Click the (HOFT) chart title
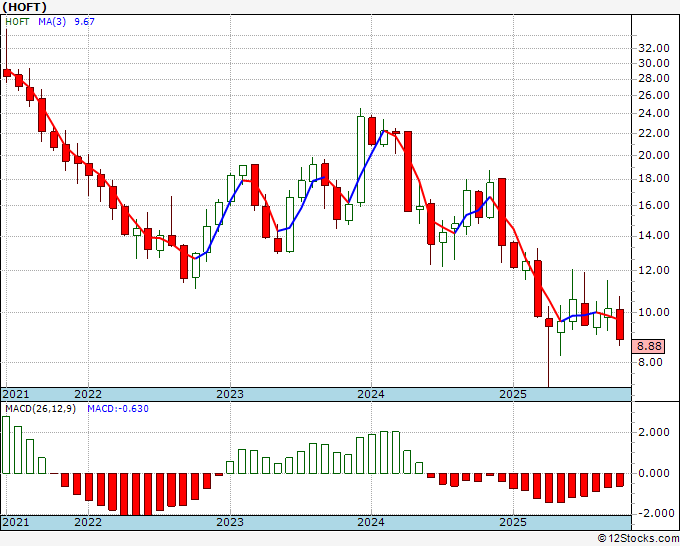Viewport: 680px width, 546px height. click(x=25, y=7)
